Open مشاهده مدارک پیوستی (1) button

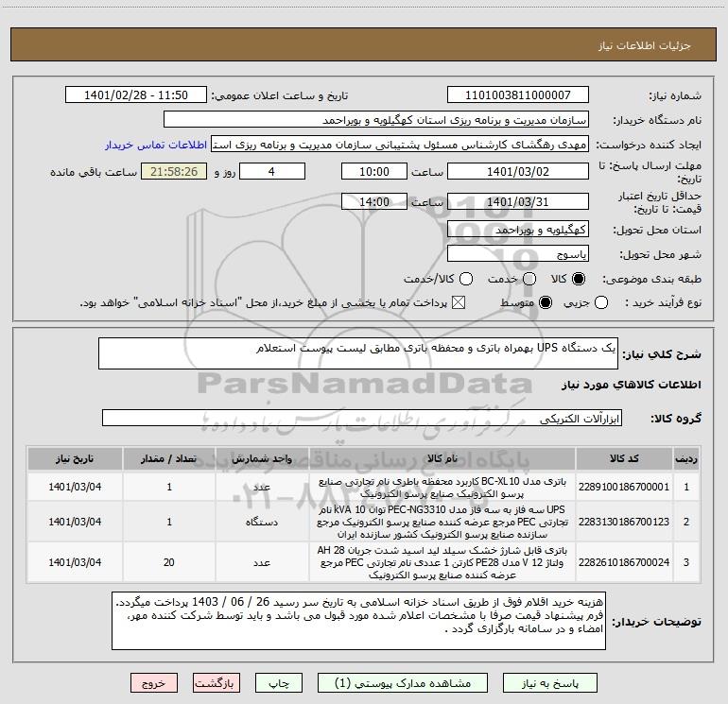(x=403, y=683)
